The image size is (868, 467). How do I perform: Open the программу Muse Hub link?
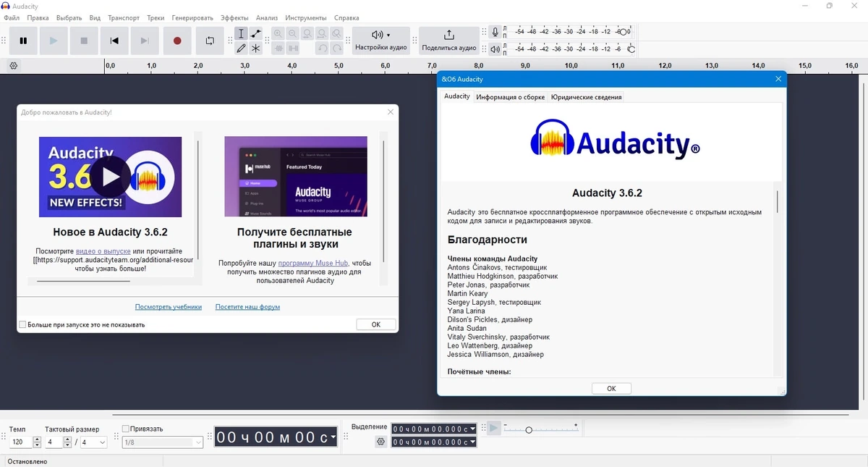pos(313,264)
